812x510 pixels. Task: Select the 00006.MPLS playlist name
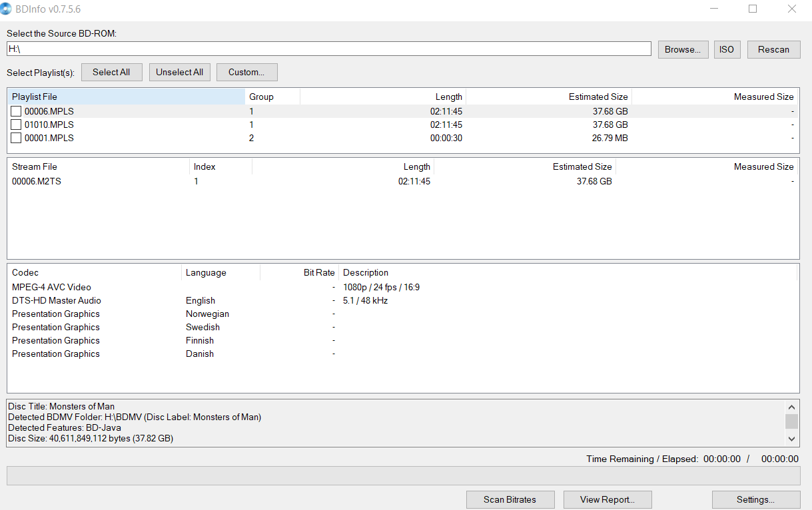pyautogui.click(x=49, y=111)
